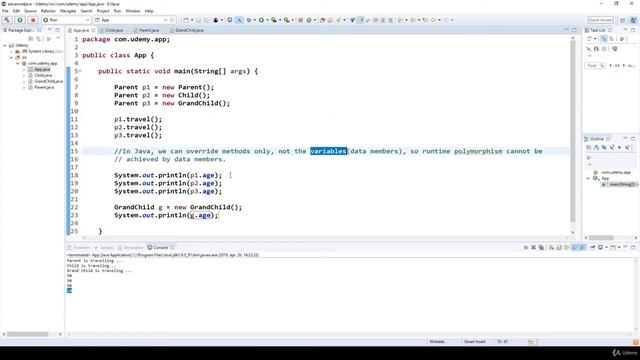Select the Java perspective icon
640x360 pixels.
[633, 20]
